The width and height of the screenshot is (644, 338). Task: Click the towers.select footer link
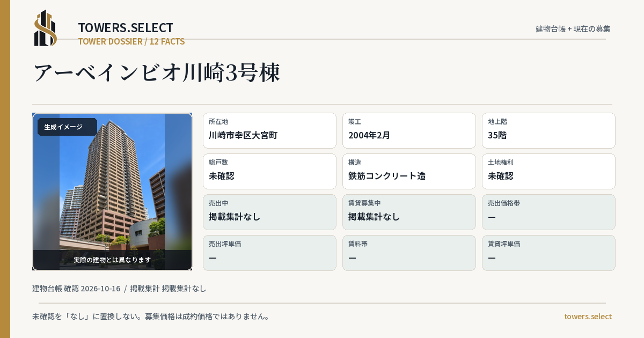(x=588, y=317)
